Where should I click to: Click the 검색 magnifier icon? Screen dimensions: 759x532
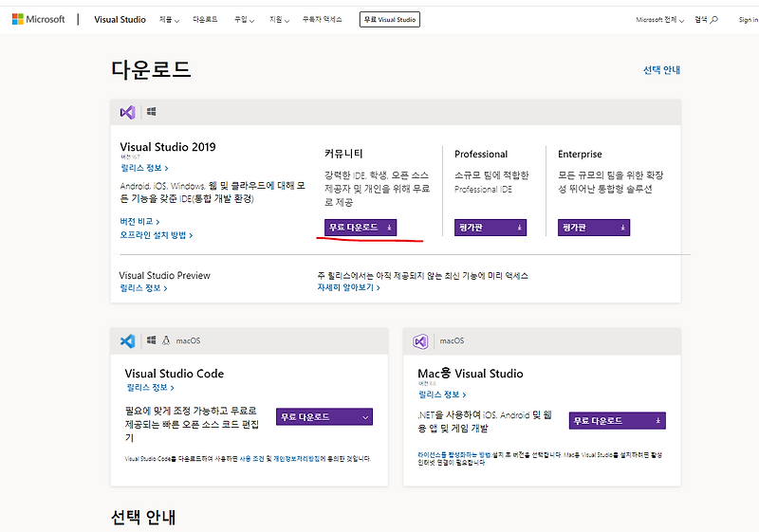[713, 20]
